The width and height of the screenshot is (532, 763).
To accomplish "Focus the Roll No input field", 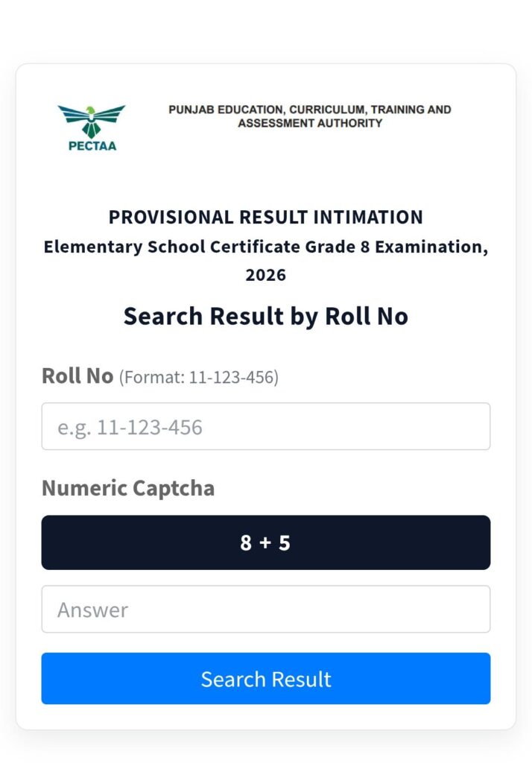I will click(x=266, y=427).
